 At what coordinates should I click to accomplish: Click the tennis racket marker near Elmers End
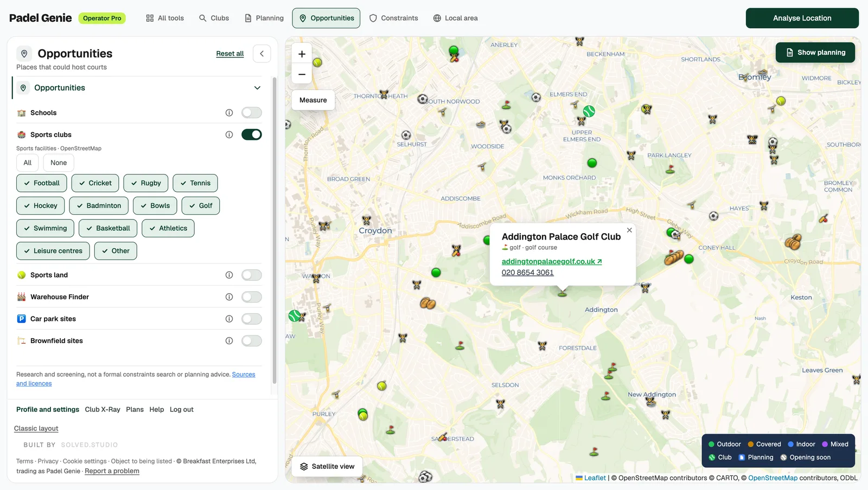589,111
